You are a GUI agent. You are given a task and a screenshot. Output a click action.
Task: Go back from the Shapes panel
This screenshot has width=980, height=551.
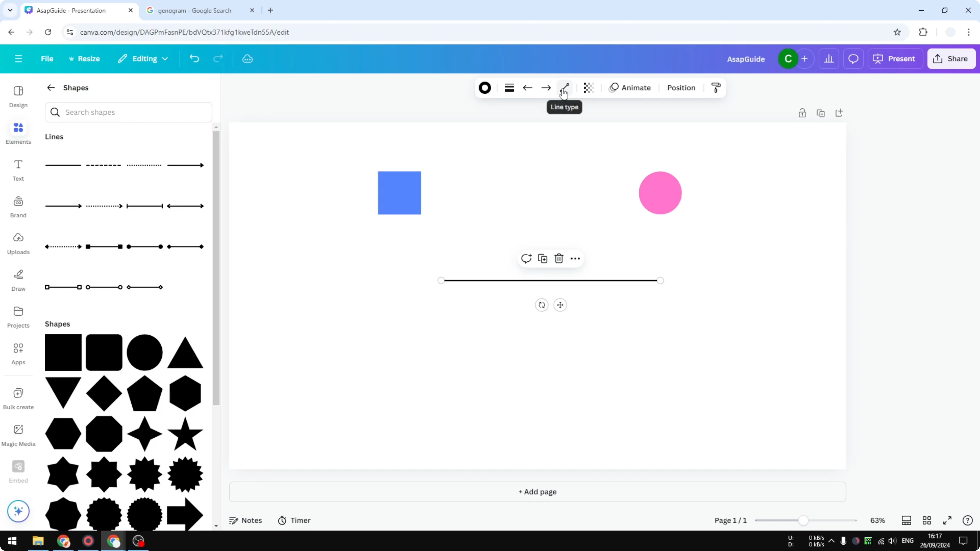click(51, 88)
